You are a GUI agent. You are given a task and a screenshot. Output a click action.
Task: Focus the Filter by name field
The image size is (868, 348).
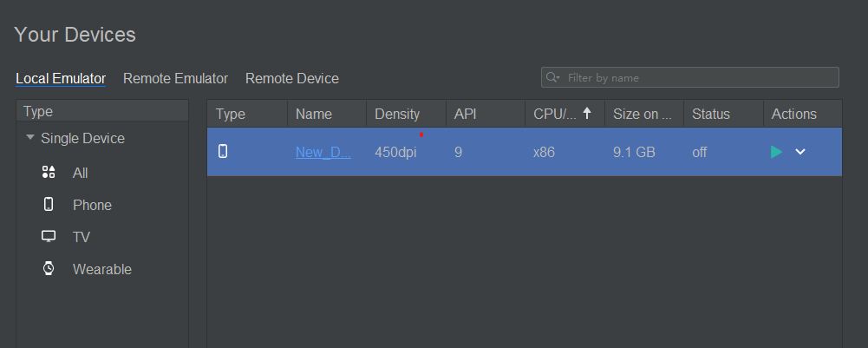[x=689, y=77]
